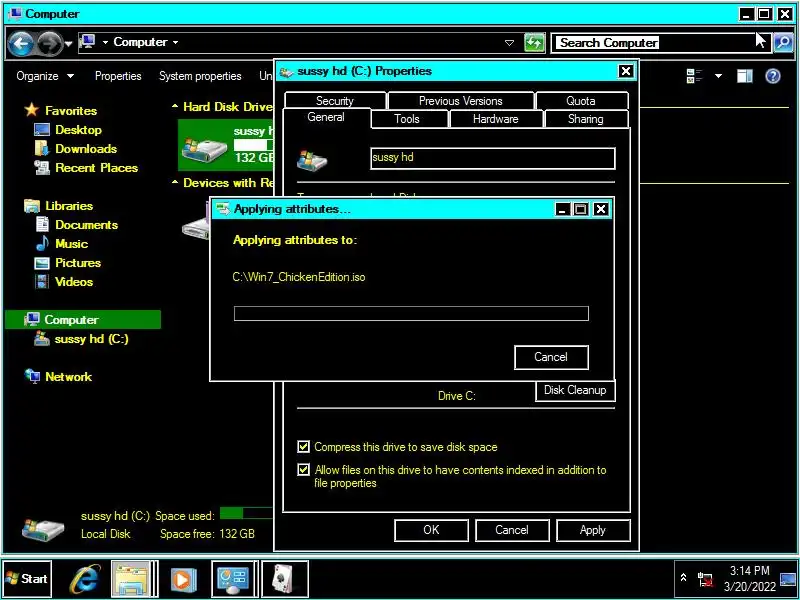This screenshot has width=800, height=600.
Task: Show hidden system tray icons
Action: [684, 578]
